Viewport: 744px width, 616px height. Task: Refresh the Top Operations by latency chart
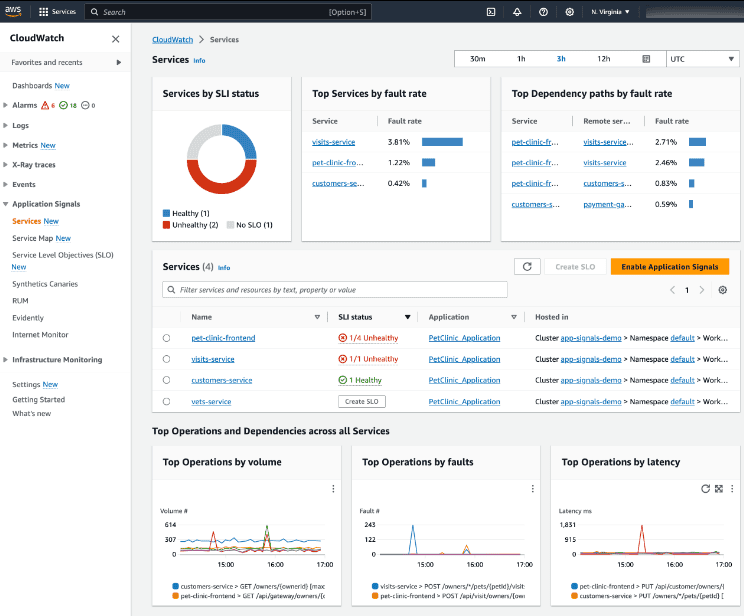(x=706, y=489)
